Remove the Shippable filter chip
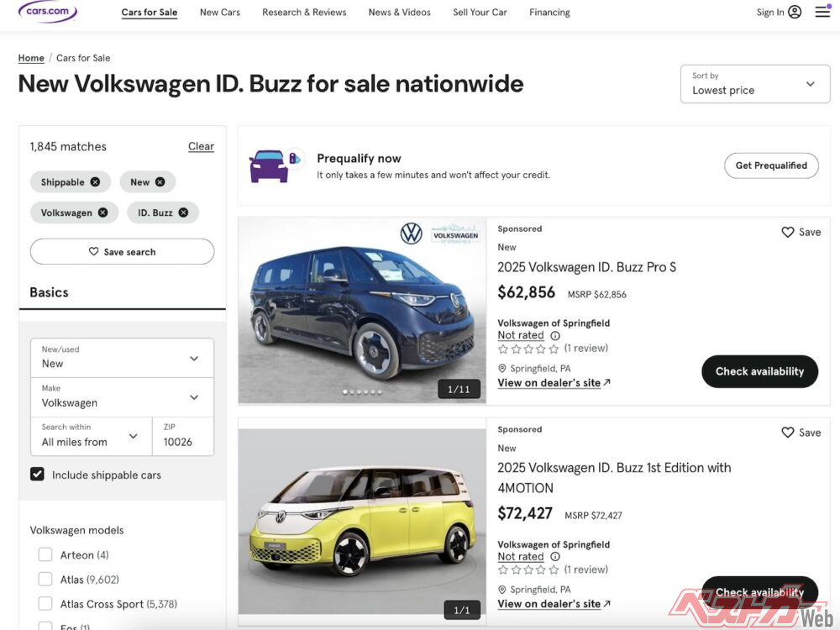The width and height of the screenshot is (840, 630). pyautogui.click(x=95, y=182)
